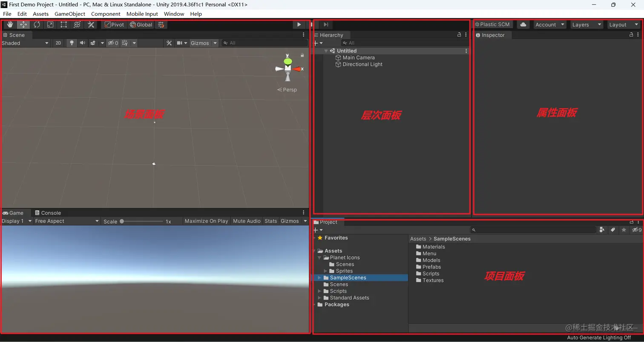Select Main Camera in Hierarchy
The width and height of the screenshot is (644, 342).
point(359,57)
